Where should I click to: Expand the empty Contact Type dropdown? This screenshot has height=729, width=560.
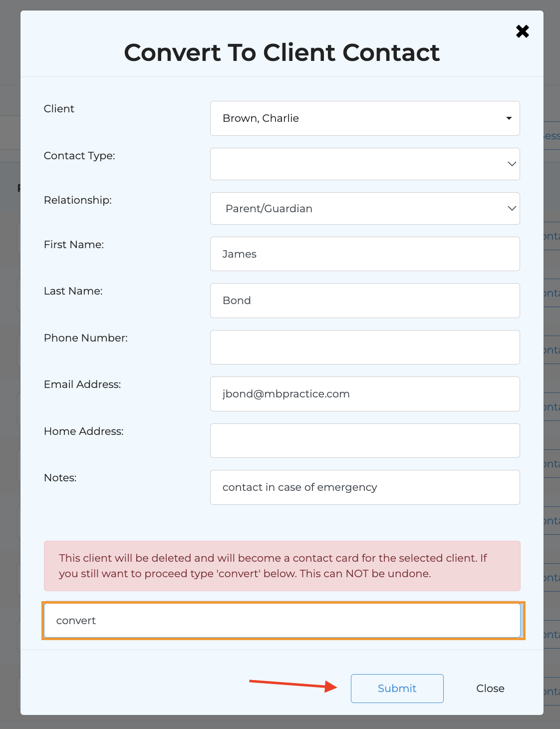365,164
